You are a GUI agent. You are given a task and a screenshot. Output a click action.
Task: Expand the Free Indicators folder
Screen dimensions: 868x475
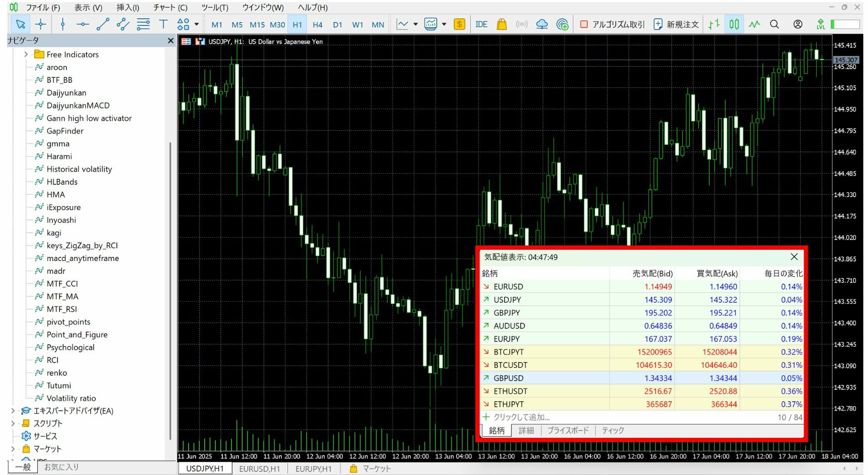tap(26, 55)
